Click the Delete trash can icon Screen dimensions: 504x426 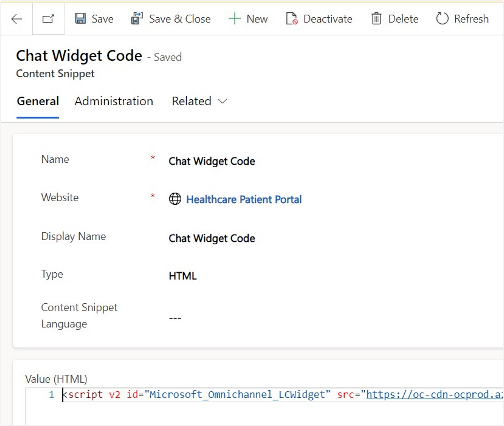[376, 19]
